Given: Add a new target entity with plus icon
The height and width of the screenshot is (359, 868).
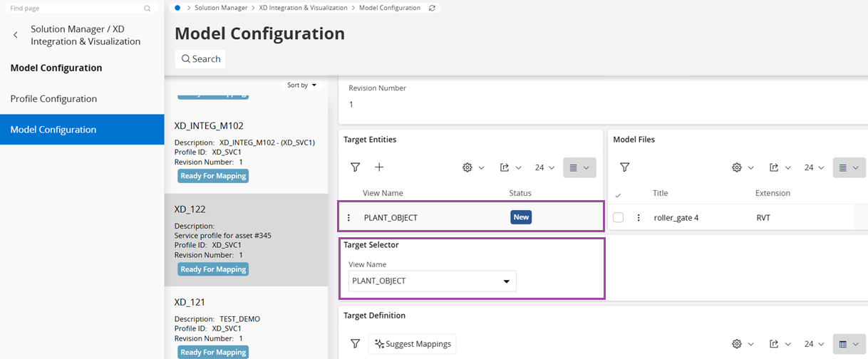Looking at the screenshot, I should coord(379,167).
